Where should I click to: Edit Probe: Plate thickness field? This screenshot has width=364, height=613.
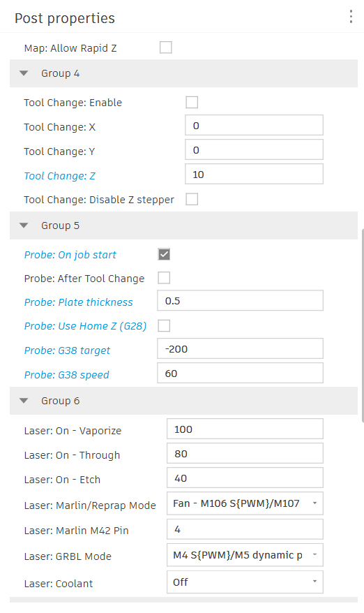[240, 300]
